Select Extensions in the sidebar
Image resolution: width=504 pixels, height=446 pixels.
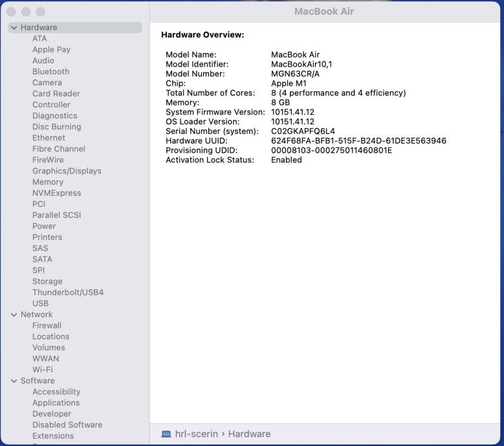(x=53, y=436)
